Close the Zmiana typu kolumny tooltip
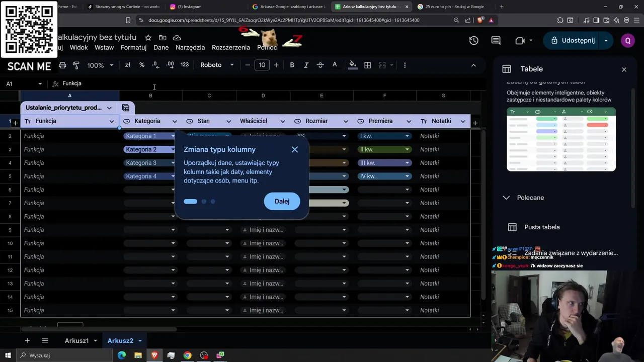Image resolution: width=644 pixels, height=362 pixels. tap(295, 149)
